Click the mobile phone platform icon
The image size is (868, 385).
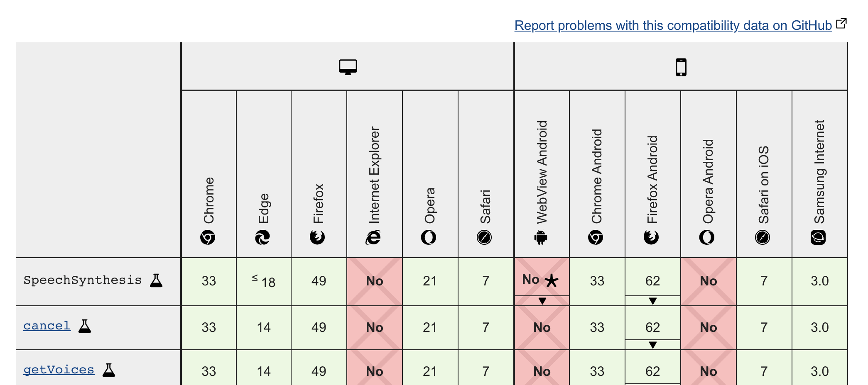(681, 67)
